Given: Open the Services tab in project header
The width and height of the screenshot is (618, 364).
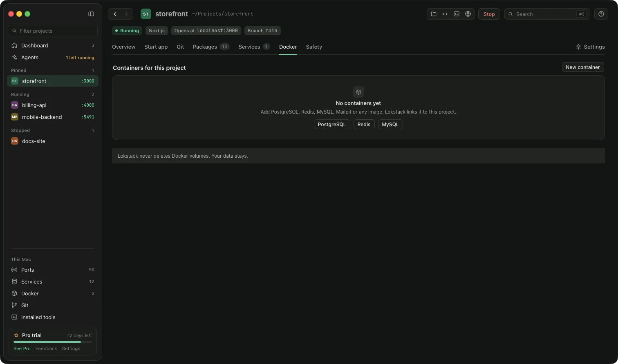Looking at the screenshot, I should 254,47.
